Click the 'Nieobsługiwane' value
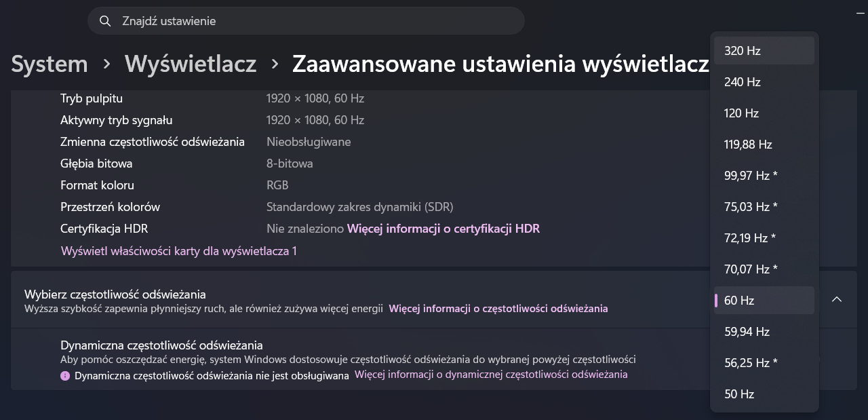Image resolution: width=868 pixels, height=420 pixels. pyautogui.click(x=309, y=142)
